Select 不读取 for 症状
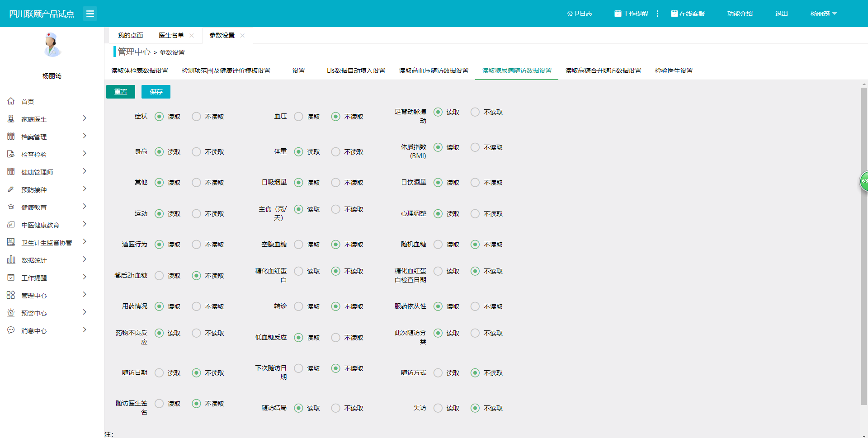The image size is (868, 438). point(196,117)
